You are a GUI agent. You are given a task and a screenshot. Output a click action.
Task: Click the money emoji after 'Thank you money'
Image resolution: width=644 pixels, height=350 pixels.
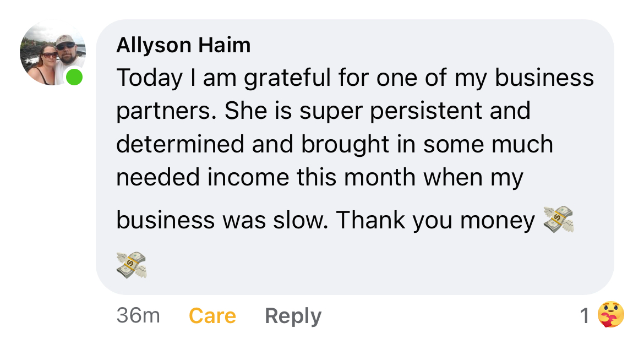click(x=558, y=220)
